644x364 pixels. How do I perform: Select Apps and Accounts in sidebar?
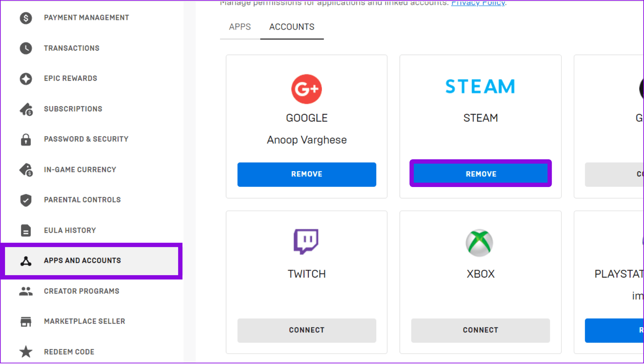coord(92,261)
